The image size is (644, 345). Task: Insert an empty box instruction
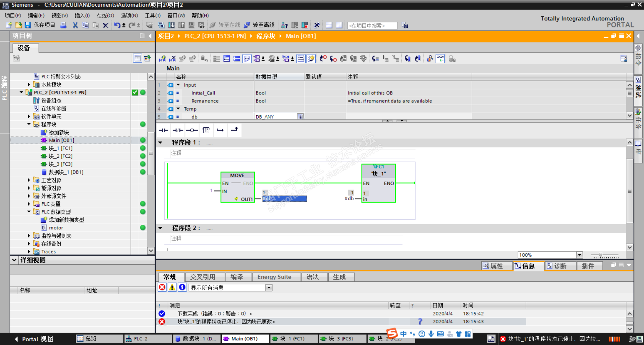pos(206,130)
